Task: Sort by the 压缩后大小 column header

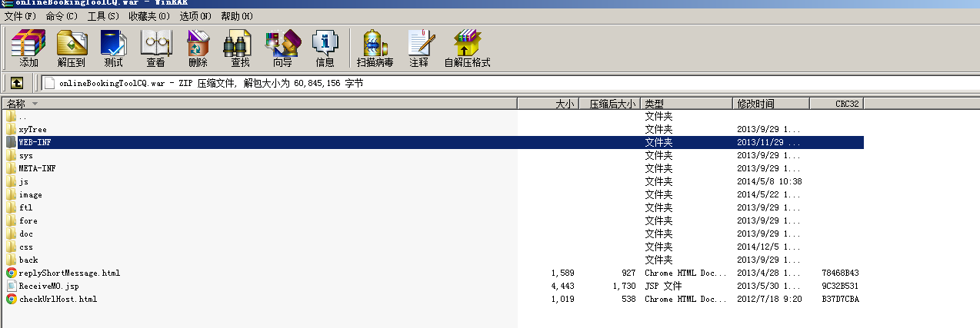Action: pyautogui.click(x=609, y=104)
